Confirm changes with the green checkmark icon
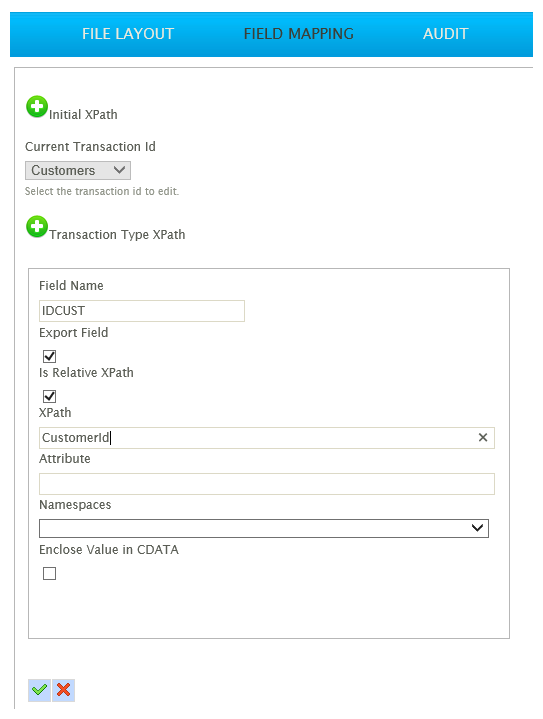 coord(39,690)
